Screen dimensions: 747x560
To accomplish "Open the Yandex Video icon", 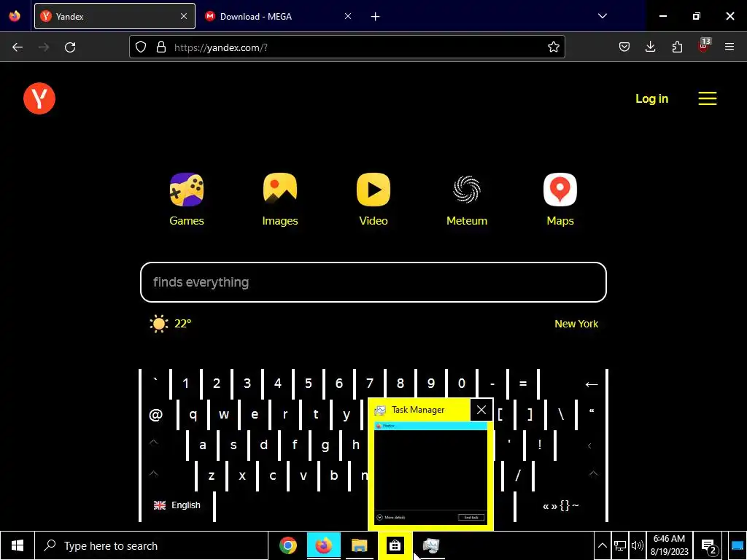I will click(x=373, y=190).
